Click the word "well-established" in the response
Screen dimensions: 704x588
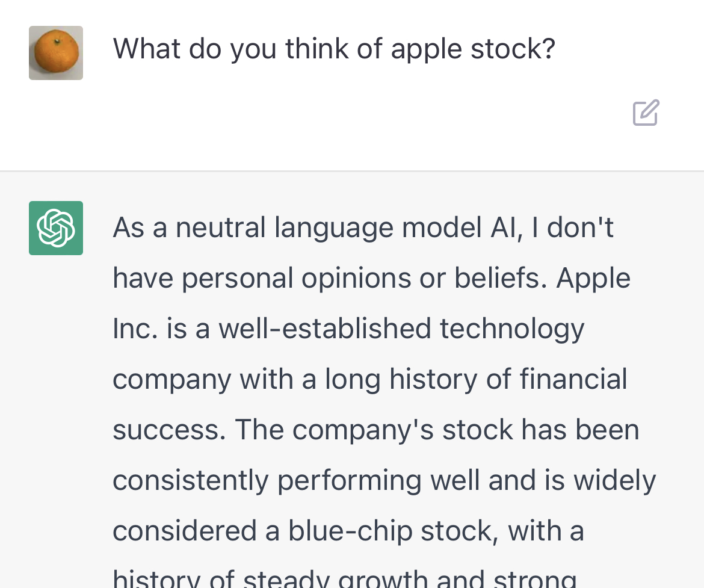coord(325,329)
